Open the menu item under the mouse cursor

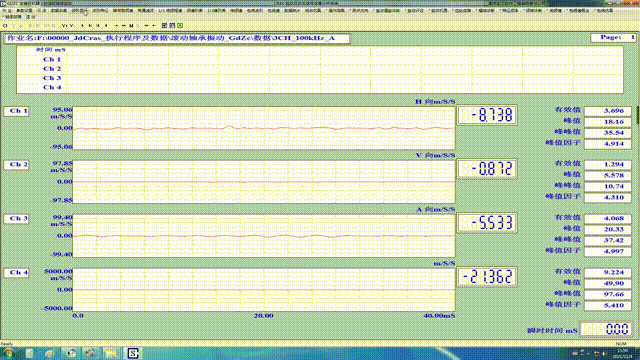coord(80,11)
